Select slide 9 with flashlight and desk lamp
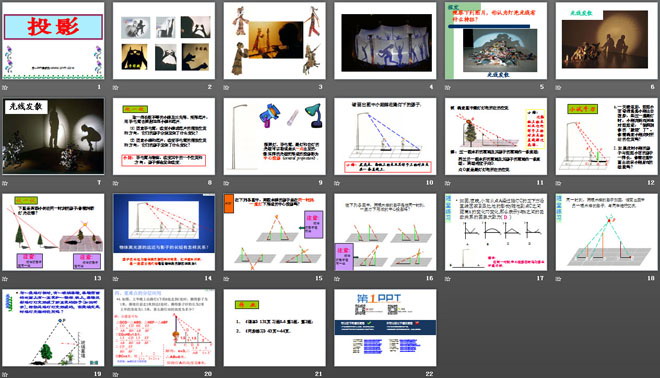Screen dimensions: 660x378 pyautogui.click(x=274, y=136)
